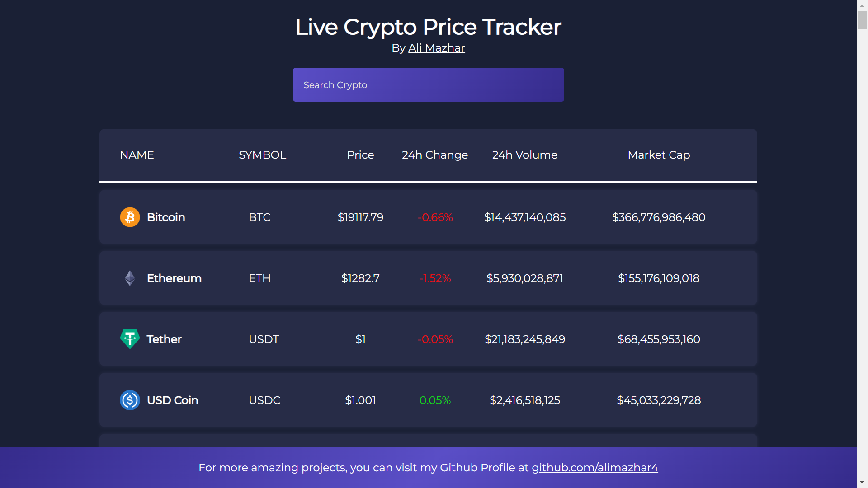
Task: Click the Ali Mazhar author link
Action: pos(436,47)
